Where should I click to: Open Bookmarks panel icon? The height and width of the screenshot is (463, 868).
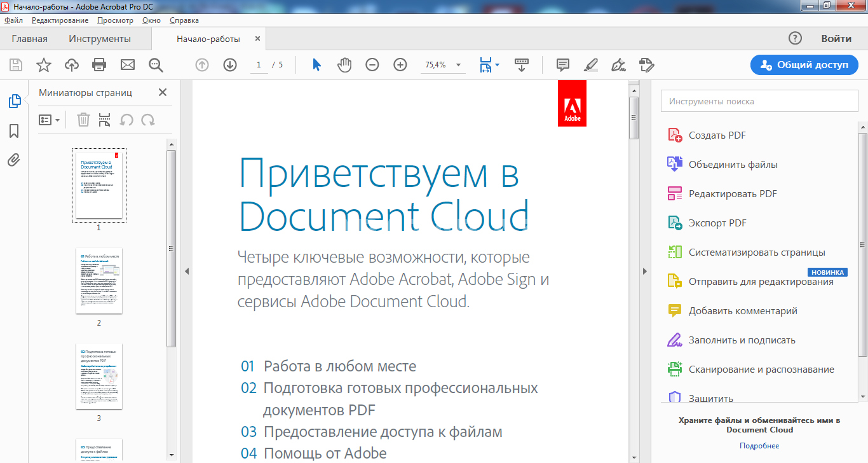(x=14, y=131)
